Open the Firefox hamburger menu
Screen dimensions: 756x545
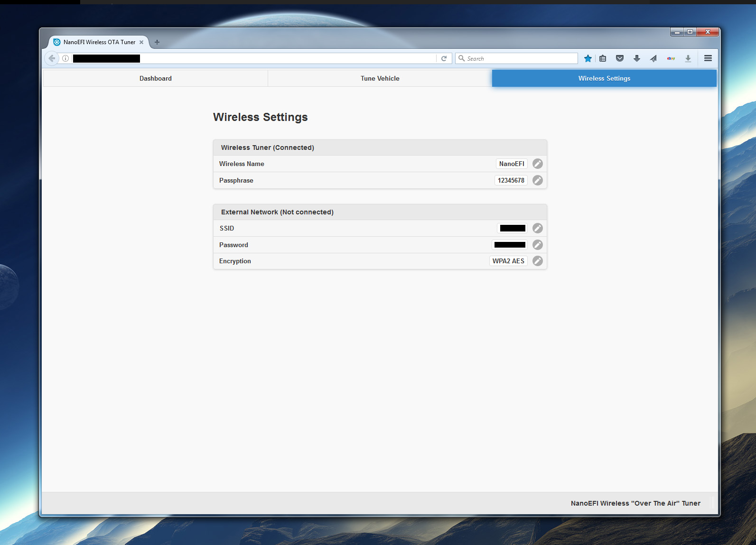tap(708, 58)
